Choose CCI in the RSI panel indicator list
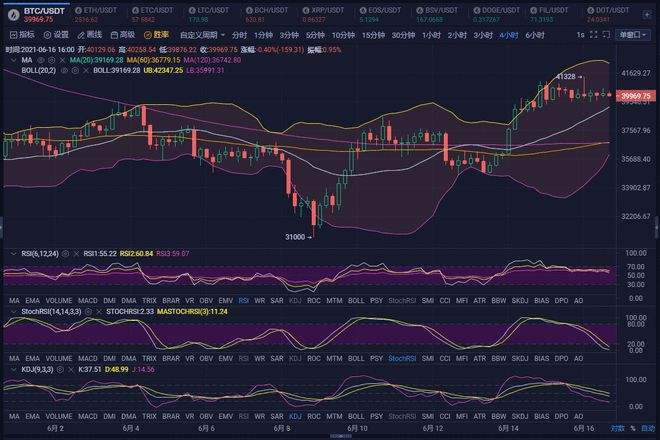660x440 pixels. pos(444,301)
